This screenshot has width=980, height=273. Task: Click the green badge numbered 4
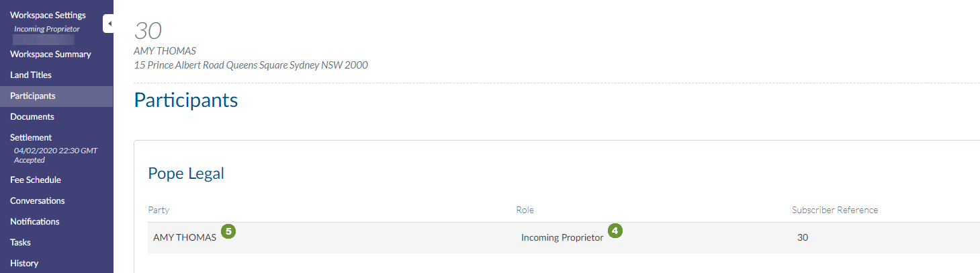click(615, 231)
